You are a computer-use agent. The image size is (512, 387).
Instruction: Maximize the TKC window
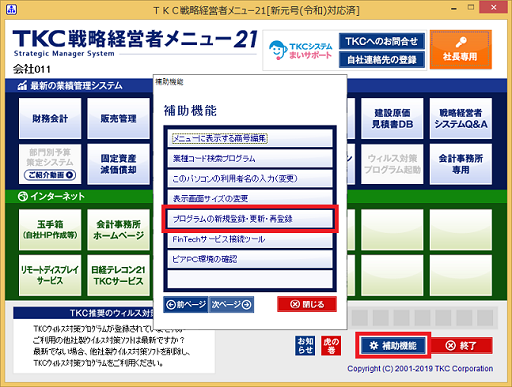[471, 7]
